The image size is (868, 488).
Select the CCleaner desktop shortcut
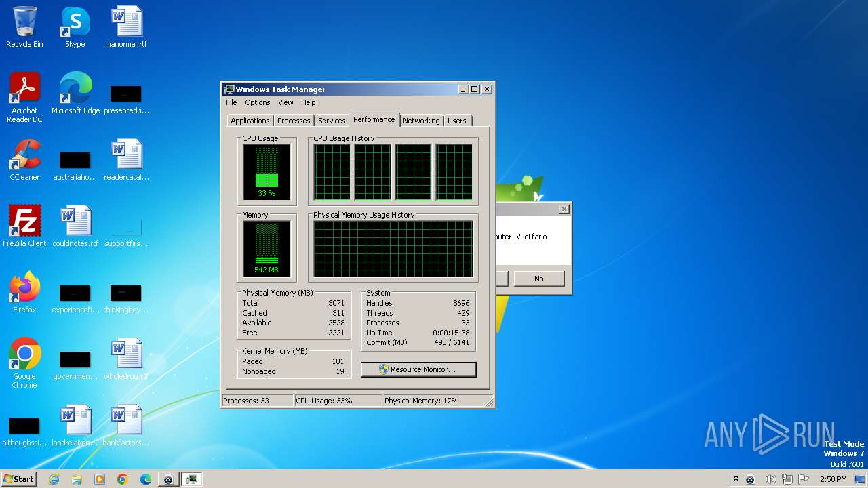[x=24, y=159]
